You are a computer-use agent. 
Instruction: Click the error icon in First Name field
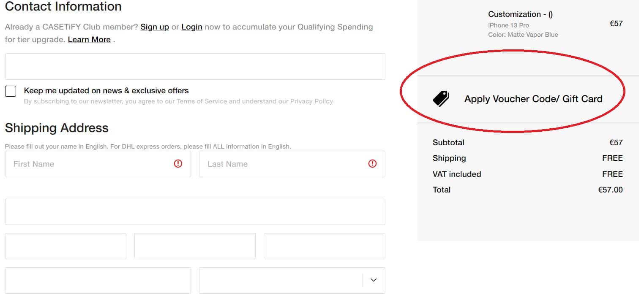pyautogui.click(x=178, y=164)
